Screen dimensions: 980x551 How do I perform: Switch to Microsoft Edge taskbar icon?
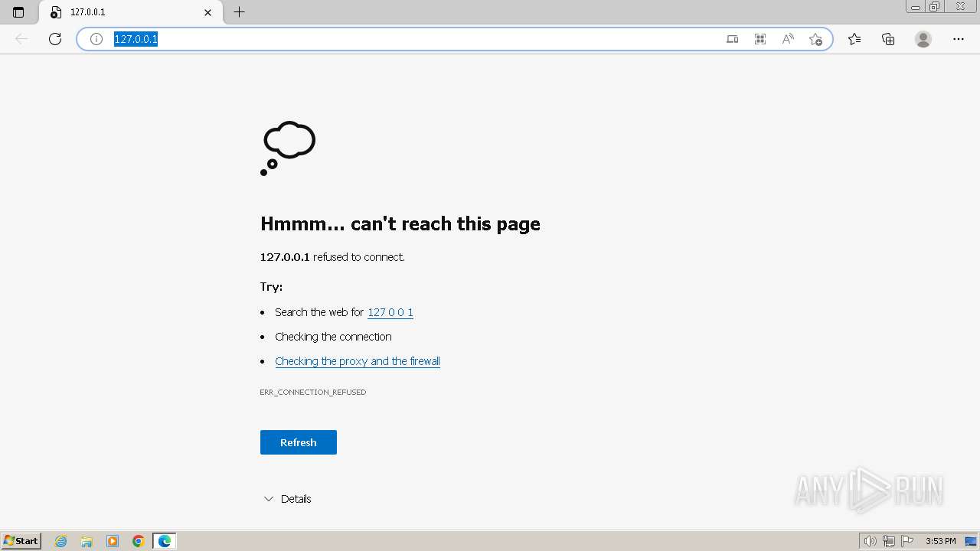tap(165, 541)
